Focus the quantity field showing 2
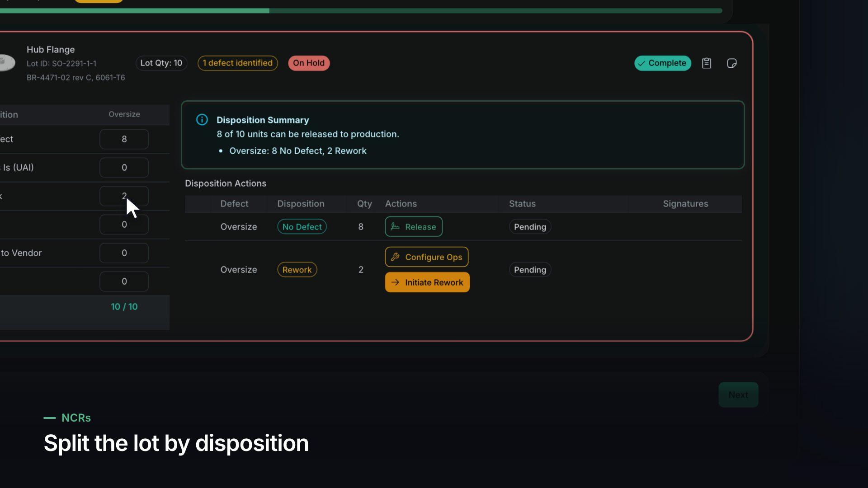Image resolution: width=868 pixels, height=488 pixels. pos(124,196)
